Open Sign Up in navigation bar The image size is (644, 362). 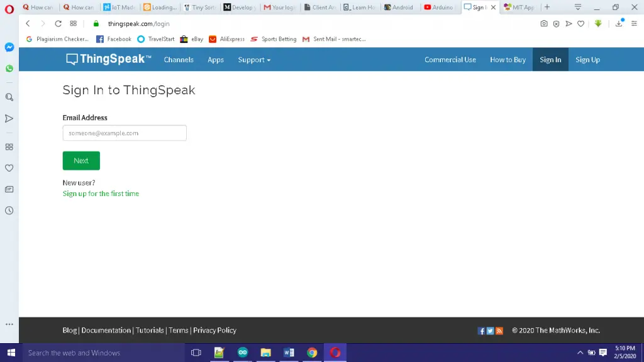click(588, 60)
